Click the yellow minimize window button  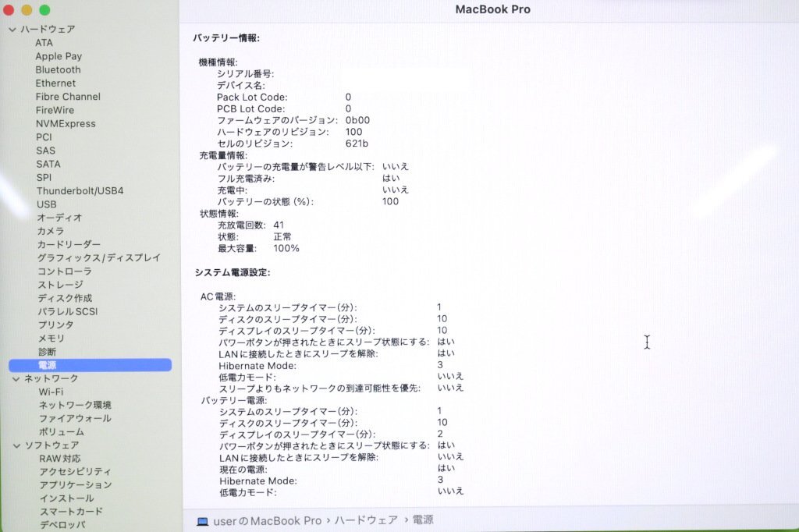click(x=27, y=9)
